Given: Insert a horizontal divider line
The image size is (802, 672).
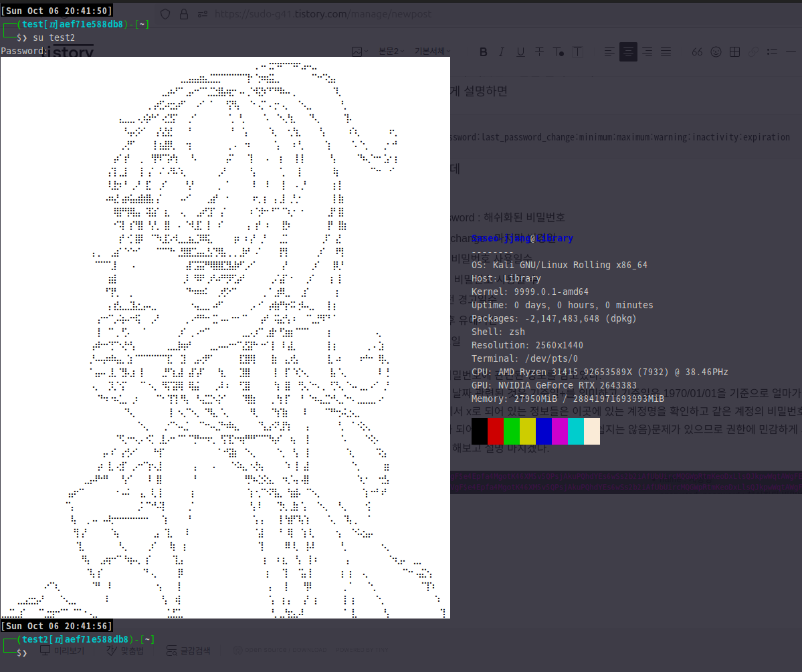Looking at the screenshot, I should coord(791,51).
